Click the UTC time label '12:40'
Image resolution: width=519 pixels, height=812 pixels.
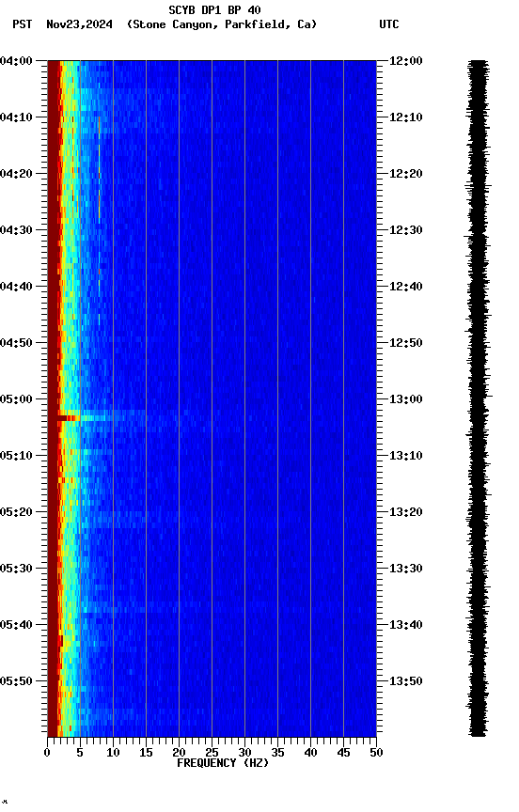(x=406, y=287)
